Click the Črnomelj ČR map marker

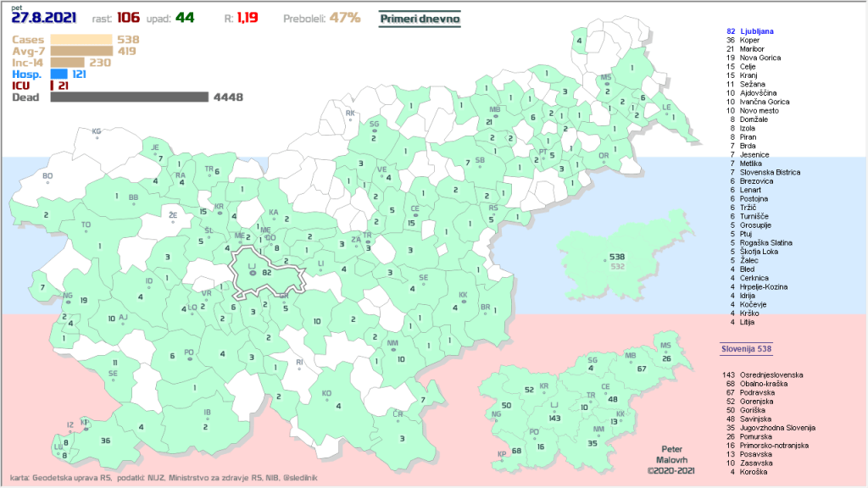pyautogui.click(x=397, y=419)
